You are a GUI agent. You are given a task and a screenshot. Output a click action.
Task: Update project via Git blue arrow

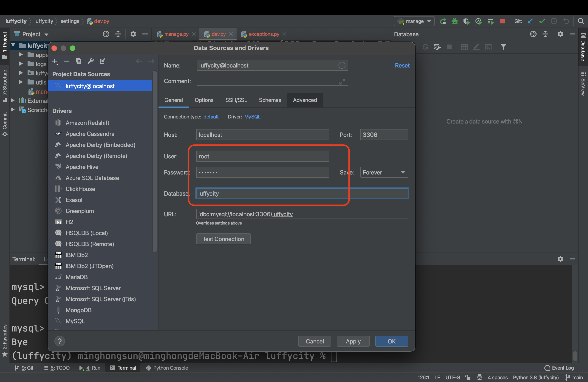530,21
